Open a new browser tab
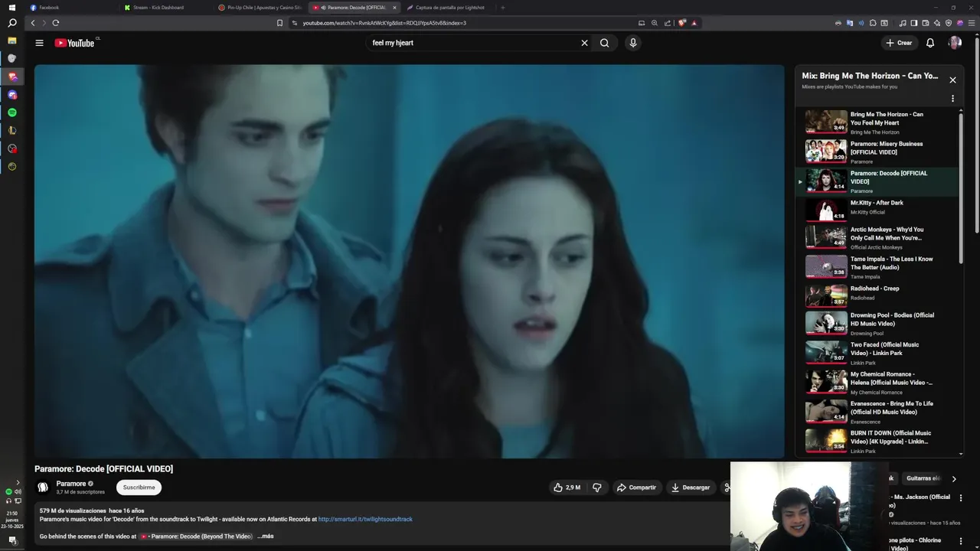The image size is (980, 551). coord(502,8)
